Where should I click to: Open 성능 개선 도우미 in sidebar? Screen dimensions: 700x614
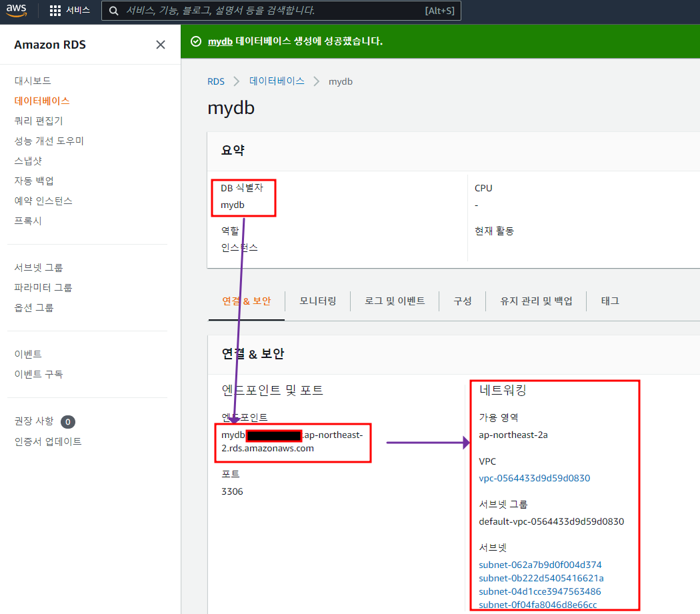pos(49,141)
